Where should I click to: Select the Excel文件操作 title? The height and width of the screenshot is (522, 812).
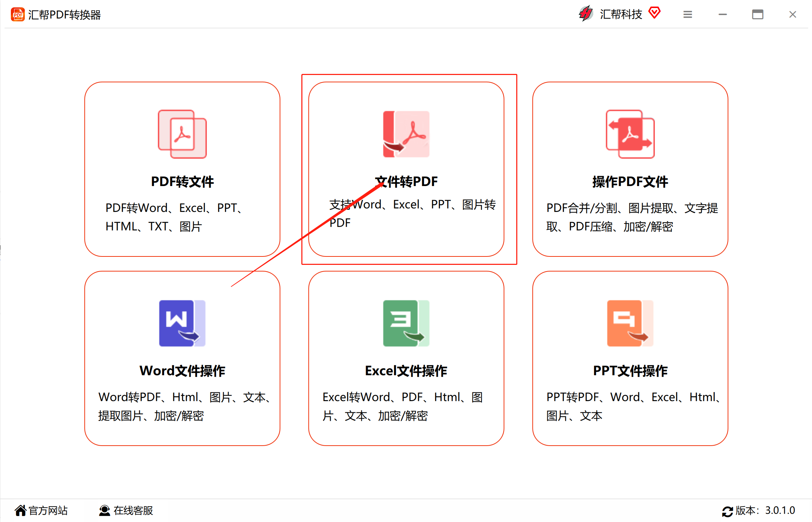tap(406, 371)
